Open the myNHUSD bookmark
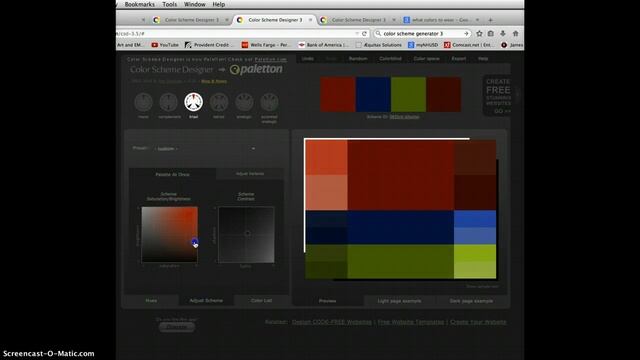 point(423,45)
